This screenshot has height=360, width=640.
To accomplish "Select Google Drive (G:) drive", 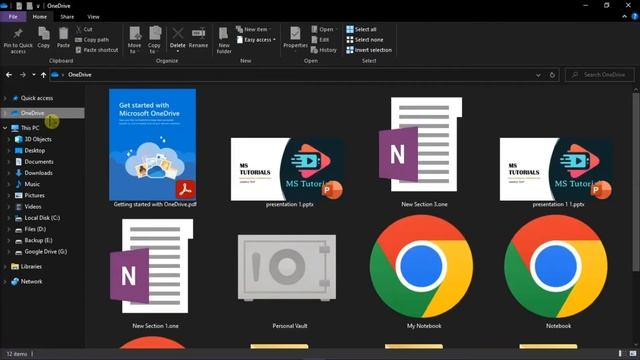I will [x=46, y=252].
